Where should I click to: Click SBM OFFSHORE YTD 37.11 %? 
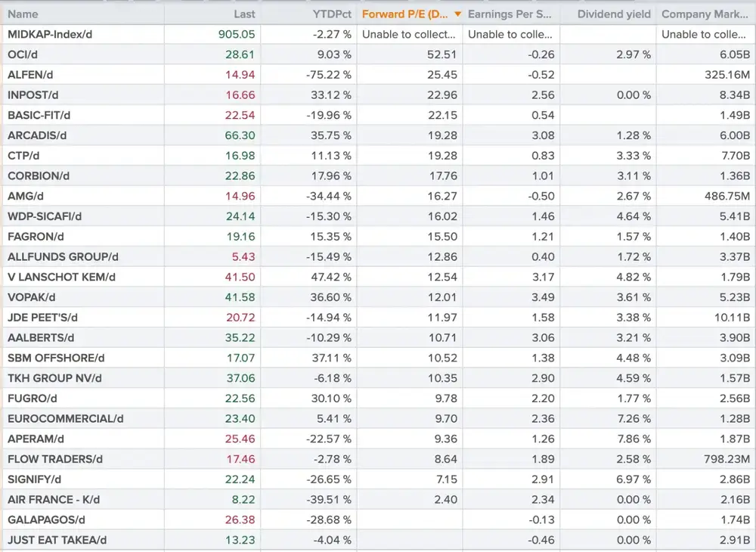pyautogui.click(x=331, y=358)
